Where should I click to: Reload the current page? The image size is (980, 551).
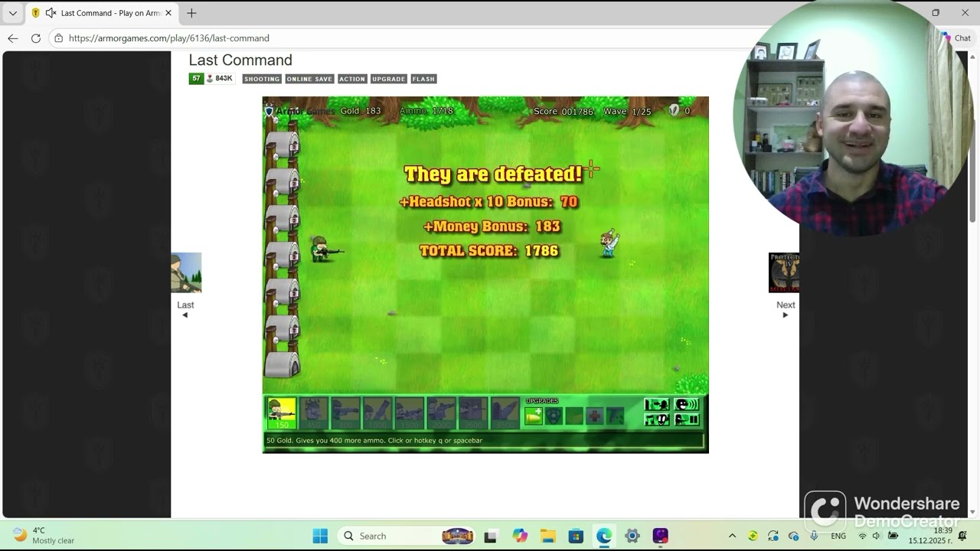point(36,38)
